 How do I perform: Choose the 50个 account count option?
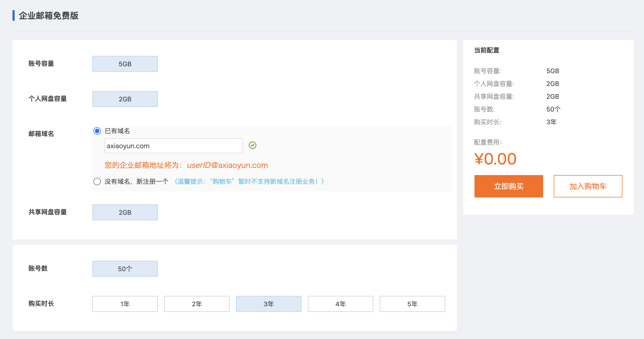[125, 269]
